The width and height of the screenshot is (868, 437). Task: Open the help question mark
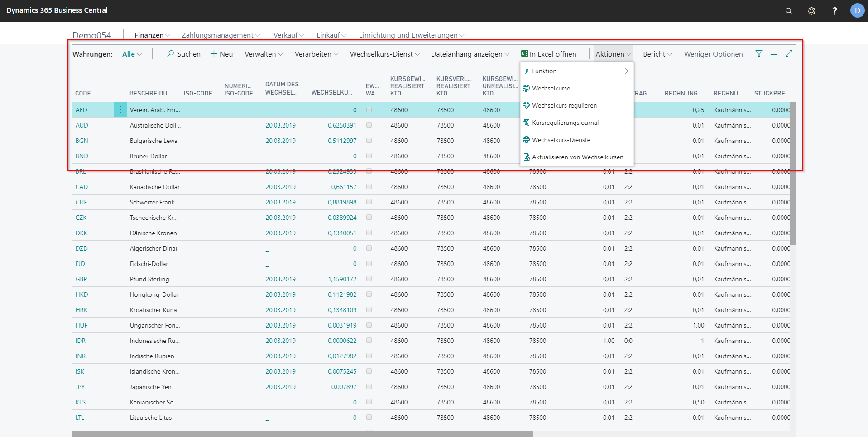tap(834, 11)
